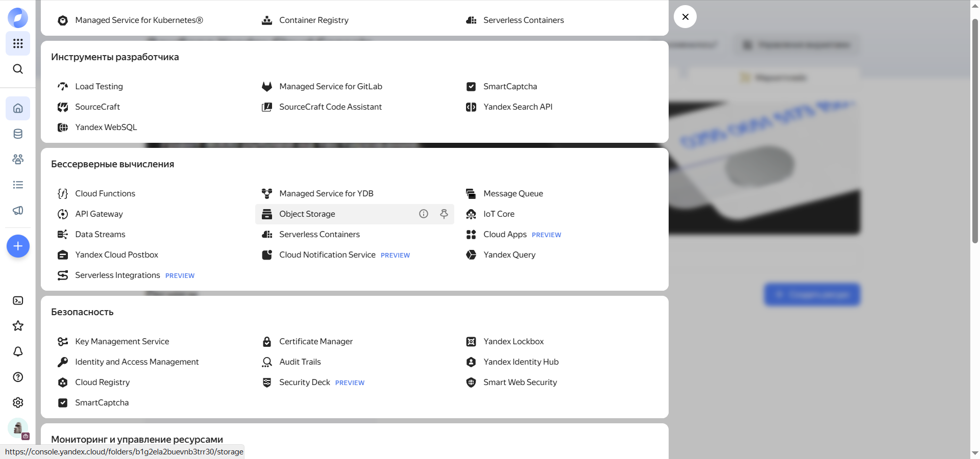The height and width of the screenshot is (459, 980).
Task: Open Cloud Functions service
Action: (105, 194)
